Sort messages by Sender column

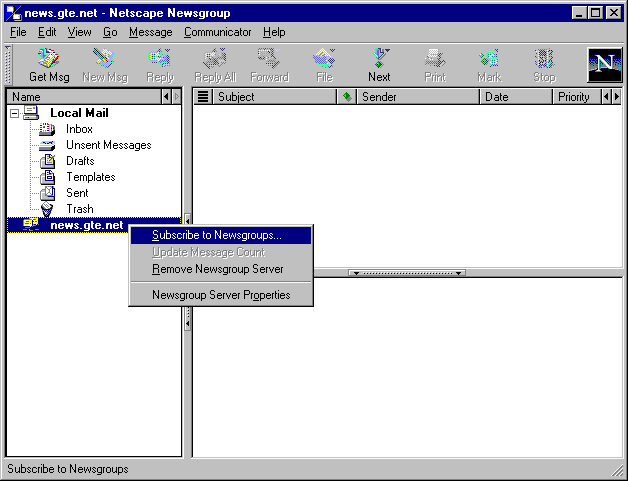[x=418, y=97]
